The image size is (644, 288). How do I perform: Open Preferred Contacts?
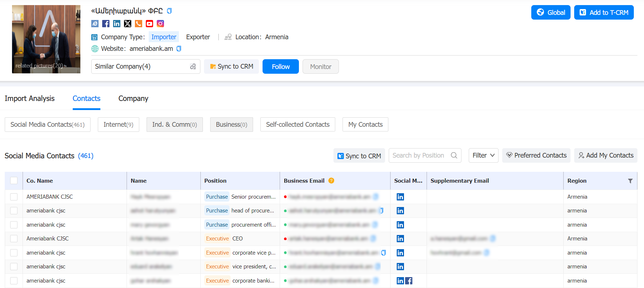tap(536, 155)
